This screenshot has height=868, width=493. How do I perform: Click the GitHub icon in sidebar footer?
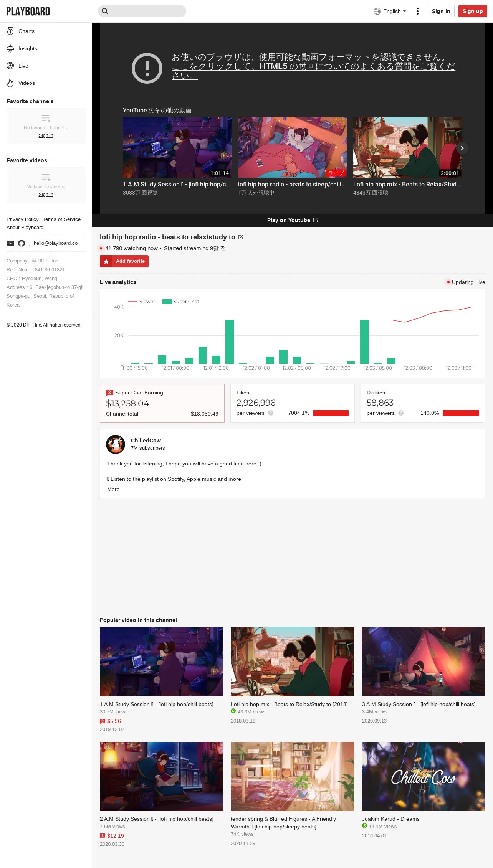[x=22, y=243]
